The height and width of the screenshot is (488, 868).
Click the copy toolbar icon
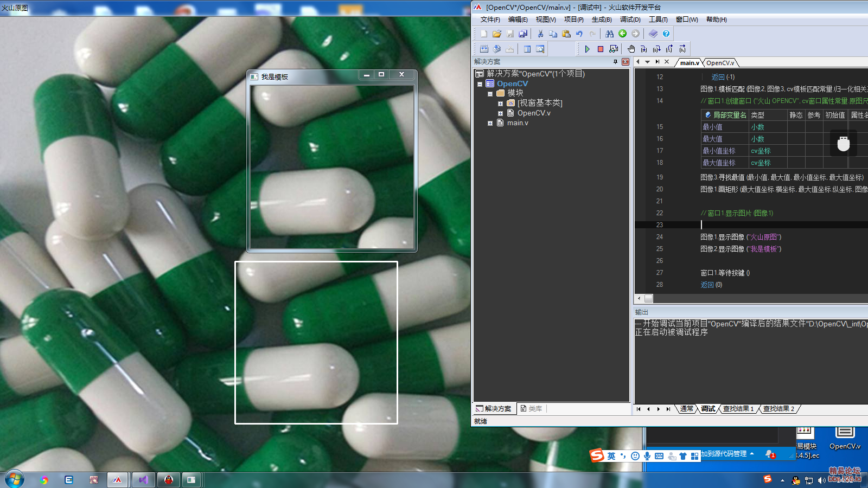553,34
